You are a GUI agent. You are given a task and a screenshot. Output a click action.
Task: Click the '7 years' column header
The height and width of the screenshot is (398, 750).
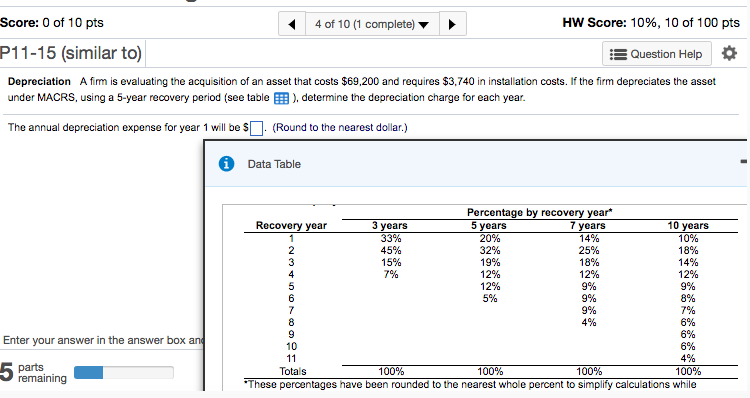(587, 225)
